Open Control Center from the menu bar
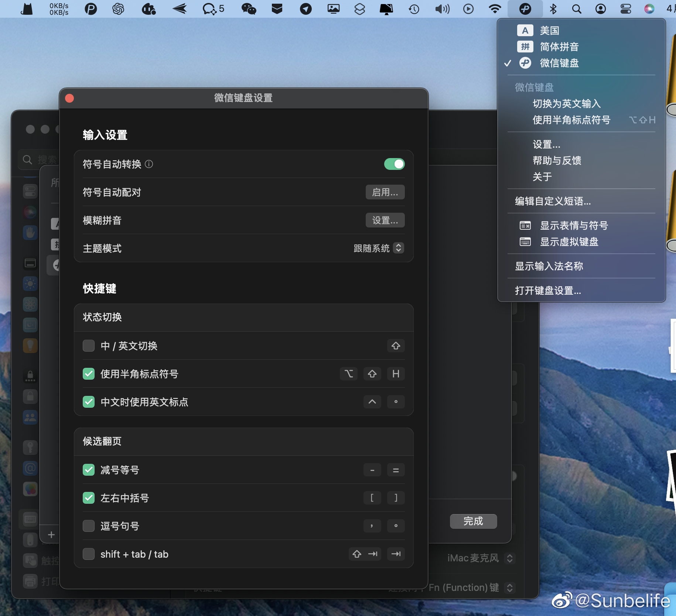Screen dimensions: 676x616 (625, 9)
